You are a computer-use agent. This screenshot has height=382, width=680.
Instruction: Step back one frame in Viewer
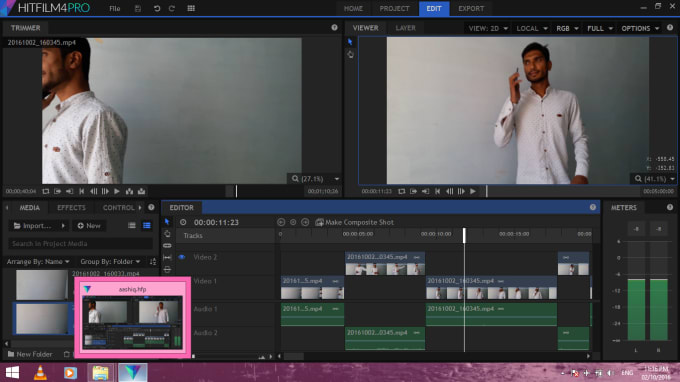[x=449, y=191]
